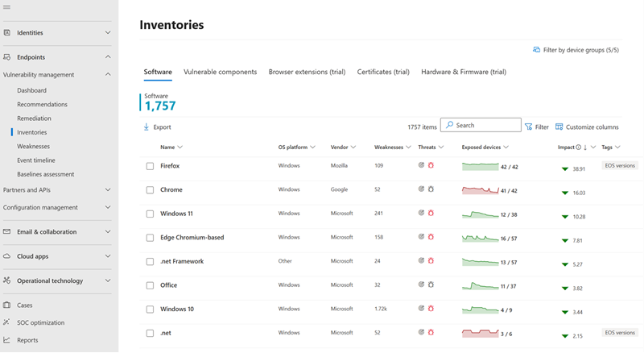
Task: Open the Edge Chromium-based software entry
Action: pos(192,238)
